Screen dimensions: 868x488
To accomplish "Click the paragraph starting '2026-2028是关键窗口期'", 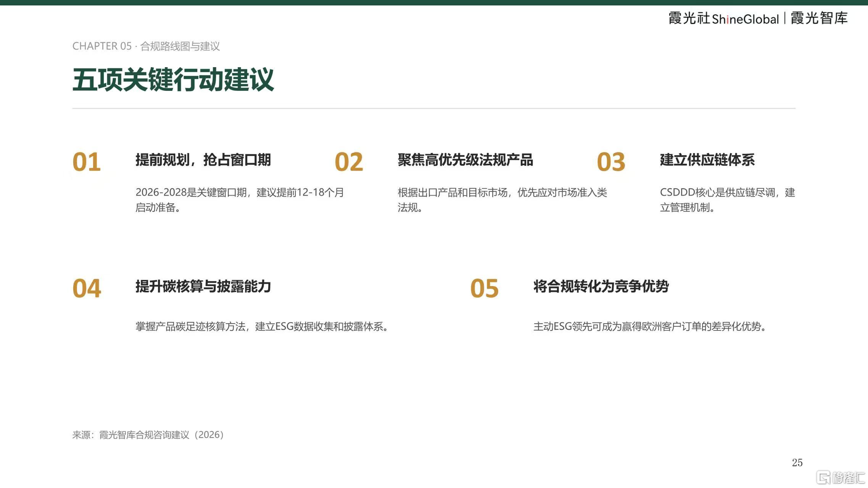I will [240, 200].
